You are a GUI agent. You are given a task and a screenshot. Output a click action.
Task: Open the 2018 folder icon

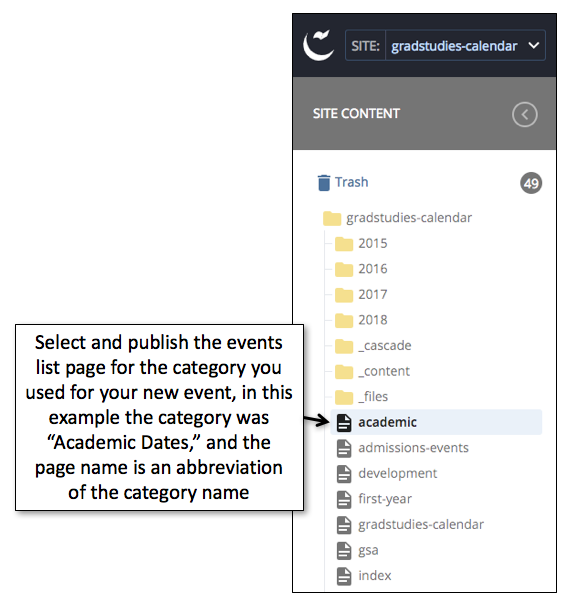344,320
